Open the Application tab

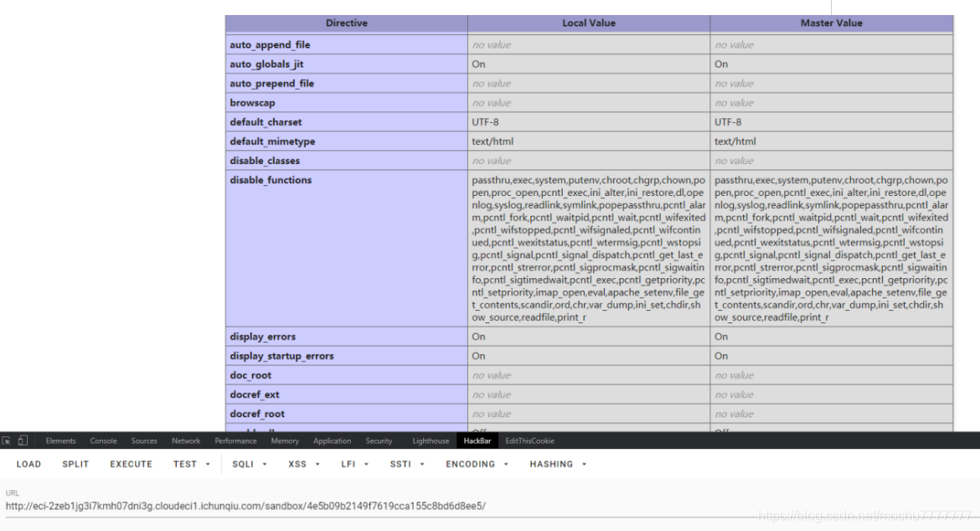pos(332,441)
